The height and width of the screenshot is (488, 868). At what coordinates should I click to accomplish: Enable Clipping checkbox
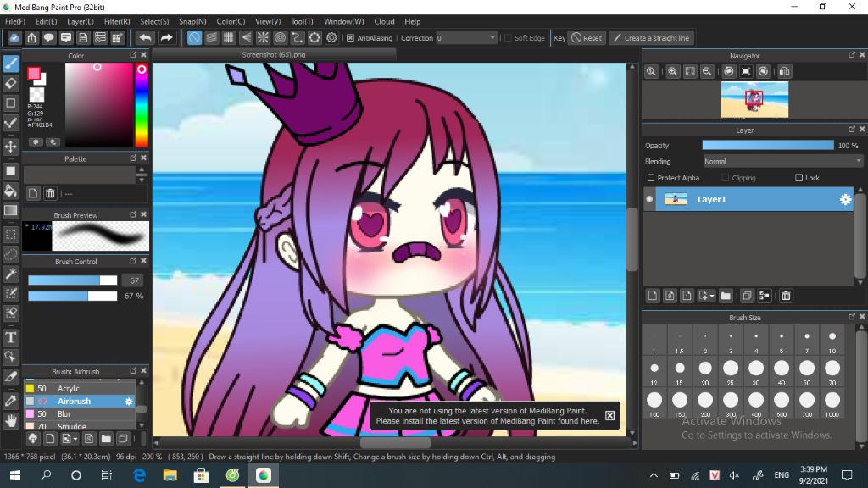pyautogui.click(x=726, y=178)
